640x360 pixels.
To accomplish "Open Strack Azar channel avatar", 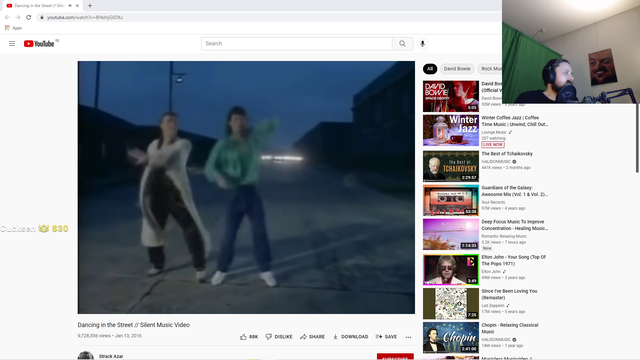I will click(x=86, y=356).
